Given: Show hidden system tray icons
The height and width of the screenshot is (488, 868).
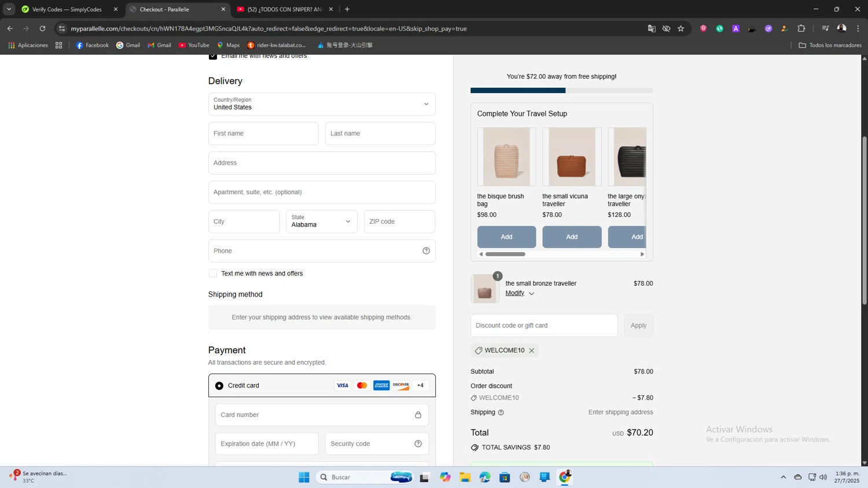Looking at the screenshot, I should (784, 477).
